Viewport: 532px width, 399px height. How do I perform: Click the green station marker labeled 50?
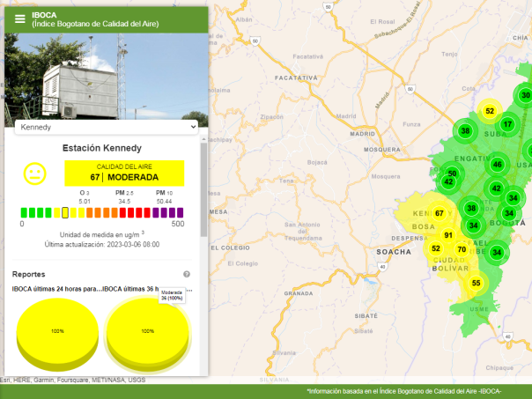point(452,174)
